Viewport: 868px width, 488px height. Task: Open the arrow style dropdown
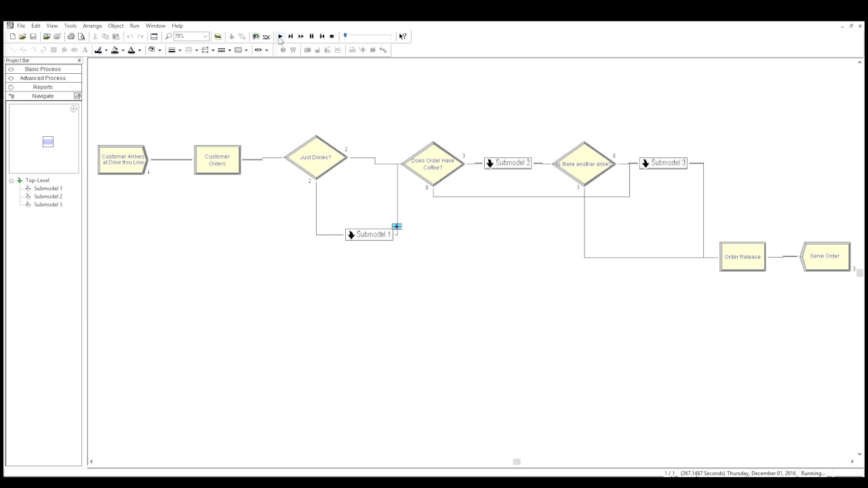(213, 50)
